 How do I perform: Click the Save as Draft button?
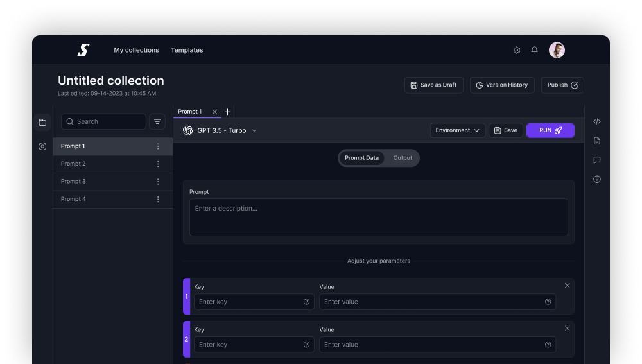(433, 85)
